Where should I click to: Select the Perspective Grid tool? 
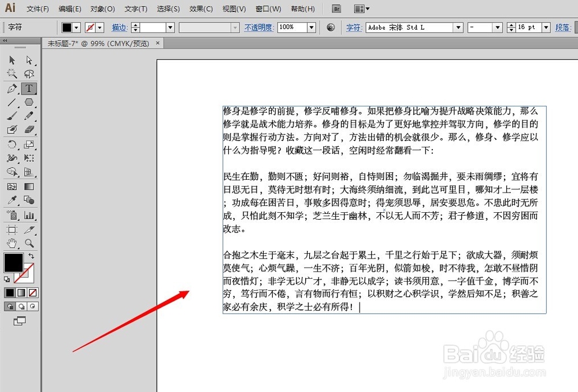pos(29,172)
